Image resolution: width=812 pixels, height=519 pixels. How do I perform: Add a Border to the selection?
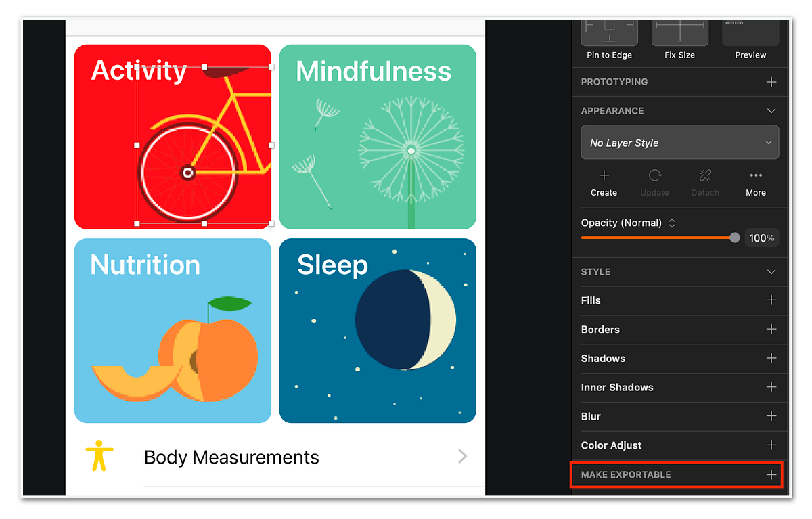[771, 330]
